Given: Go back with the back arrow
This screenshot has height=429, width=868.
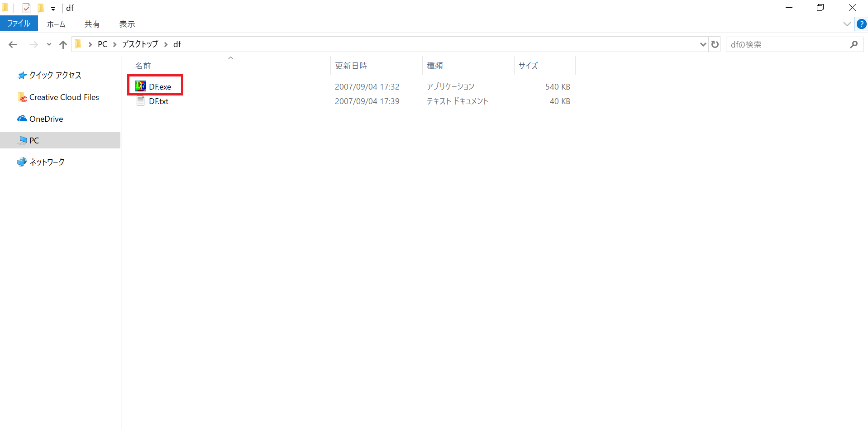Looking at the screenshot, I should click(x=13, y=44).
